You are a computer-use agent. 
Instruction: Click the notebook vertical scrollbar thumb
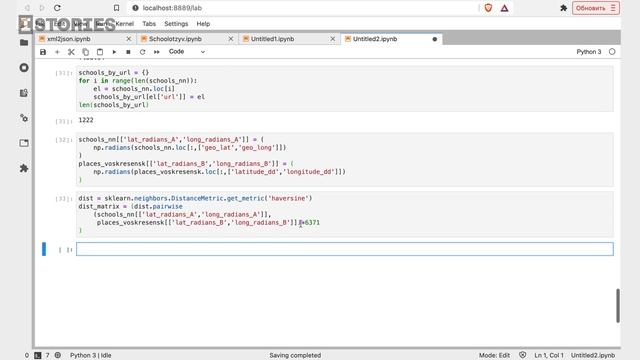[x=618, y=305]
